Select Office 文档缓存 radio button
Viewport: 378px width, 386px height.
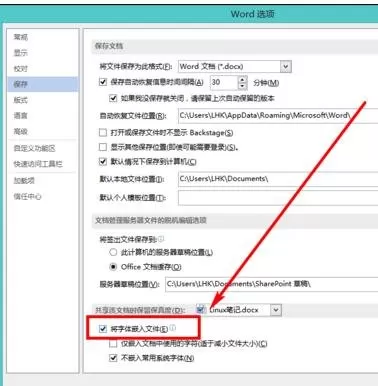(x=113, y=267)
